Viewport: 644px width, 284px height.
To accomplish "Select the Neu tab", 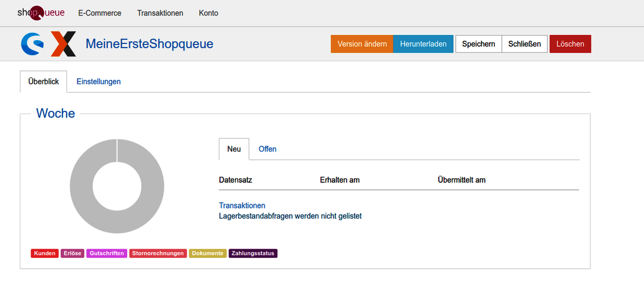I will coord(234,149).
